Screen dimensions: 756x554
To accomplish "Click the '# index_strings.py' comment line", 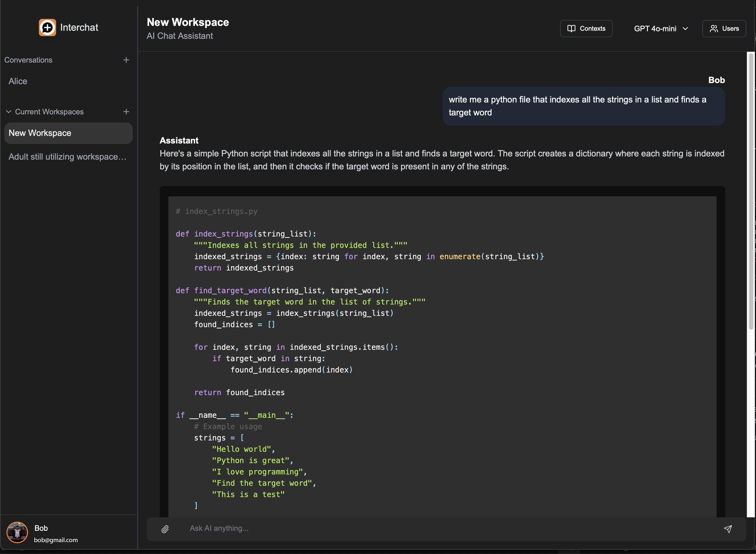I will tap(217, 211).
